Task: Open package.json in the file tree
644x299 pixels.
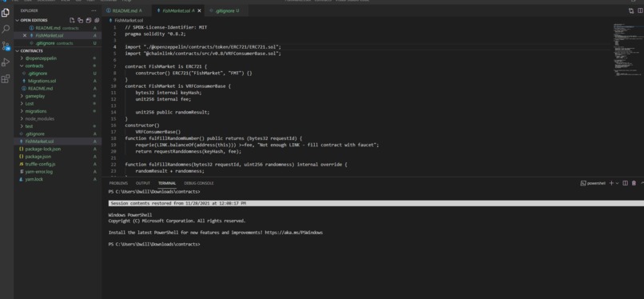Action: click(x=58, y=157)
